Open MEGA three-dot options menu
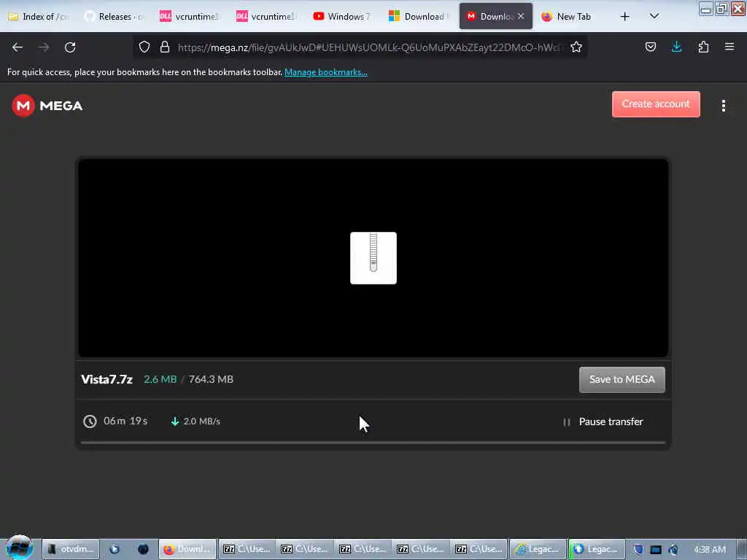This screenshot has width=747, height=560. [x=724, y=106]
